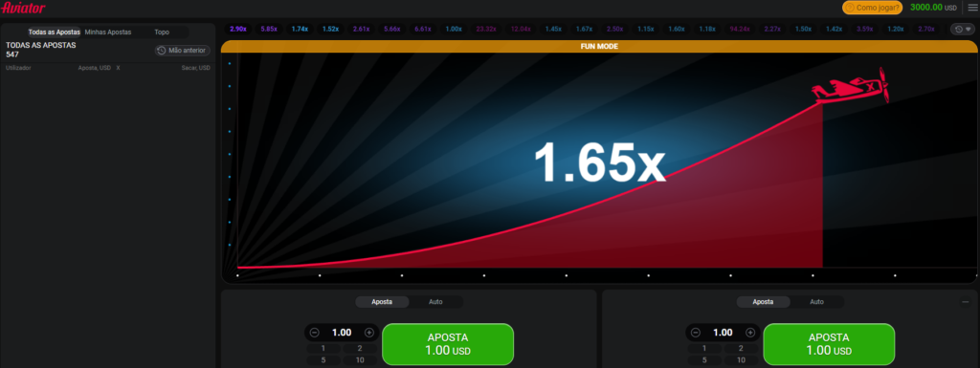
Task: Choose quick amount 1 in right panel
Action: pyautogui.click(x=704, y=349)
